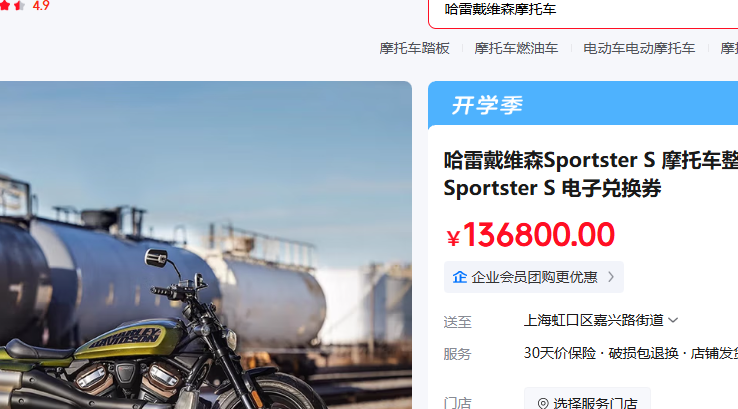Click the 30天价保险 service guarantee text
738x409 pixels.
pyautogui.click(x=560, y=353)
